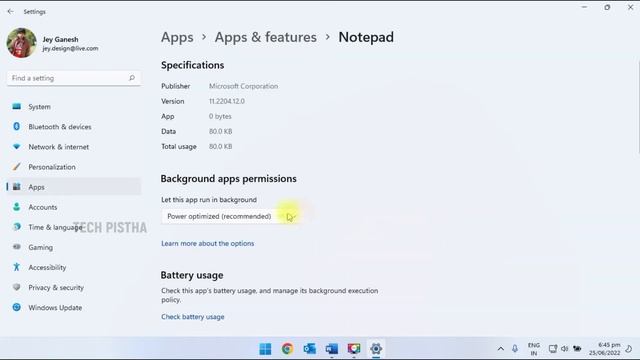The height and width of the screenshot is (360, 640).
Task: Click the Settings gear taskbar icon
Action: tap(376, 349)
